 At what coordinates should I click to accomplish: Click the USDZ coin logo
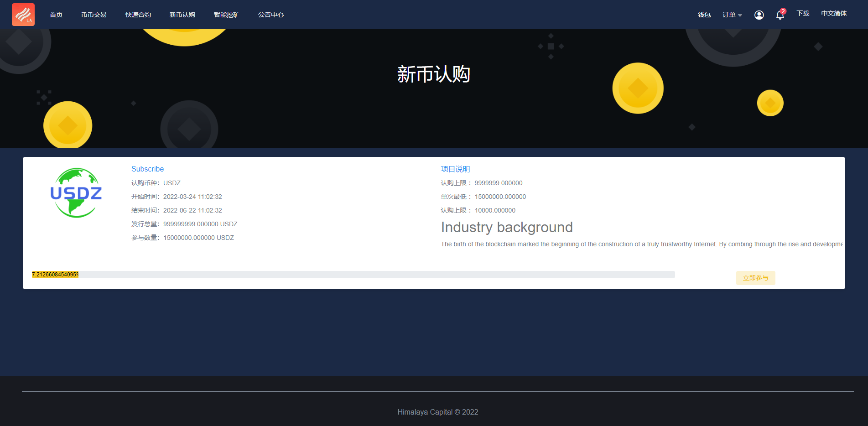[76, 192]
